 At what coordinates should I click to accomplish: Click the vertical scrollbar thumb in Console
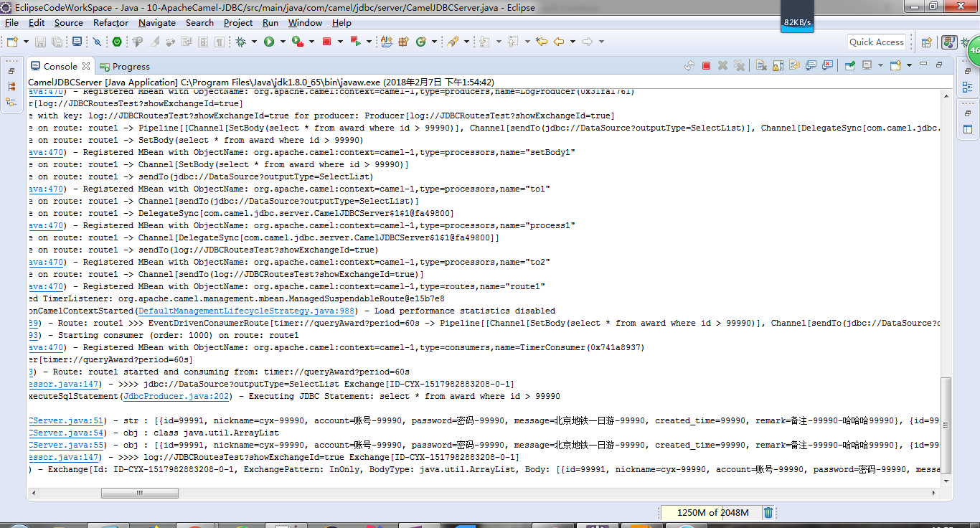click(x=946, y=425)
